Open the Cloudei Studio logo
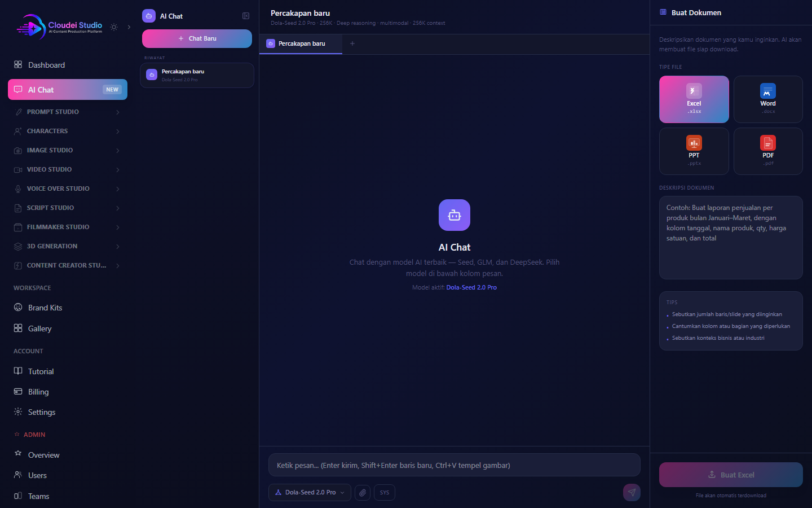812x508 pixels. (59, 27)
